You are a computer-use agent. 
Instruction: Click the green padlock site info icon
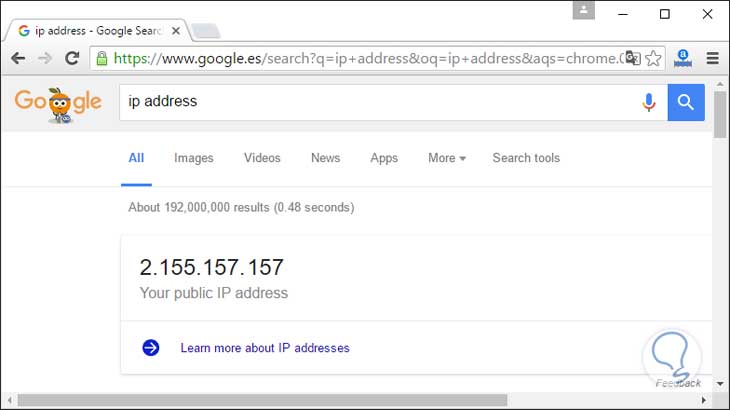coord(101,59)
